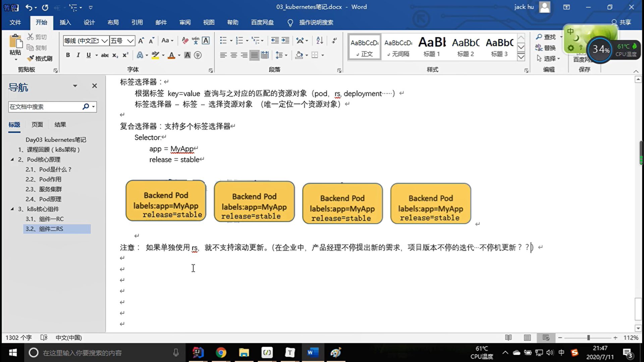Click the document search input field
This screenshot has width=644, height=362.
44,107
